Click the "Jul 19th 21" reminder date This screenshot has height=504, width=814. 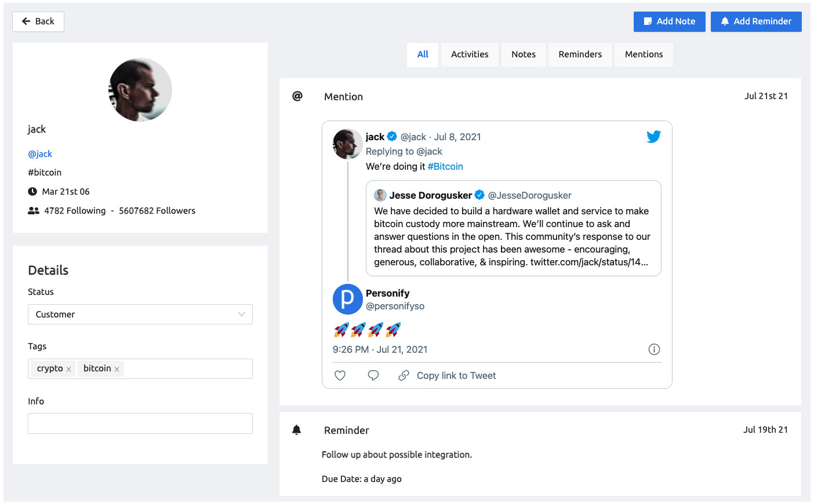click(765, 430)
